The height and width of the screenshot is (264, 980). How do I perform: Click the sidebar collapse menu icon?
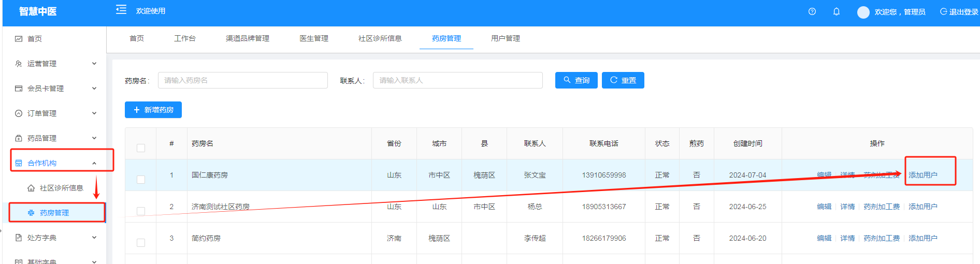coord(121,10)
